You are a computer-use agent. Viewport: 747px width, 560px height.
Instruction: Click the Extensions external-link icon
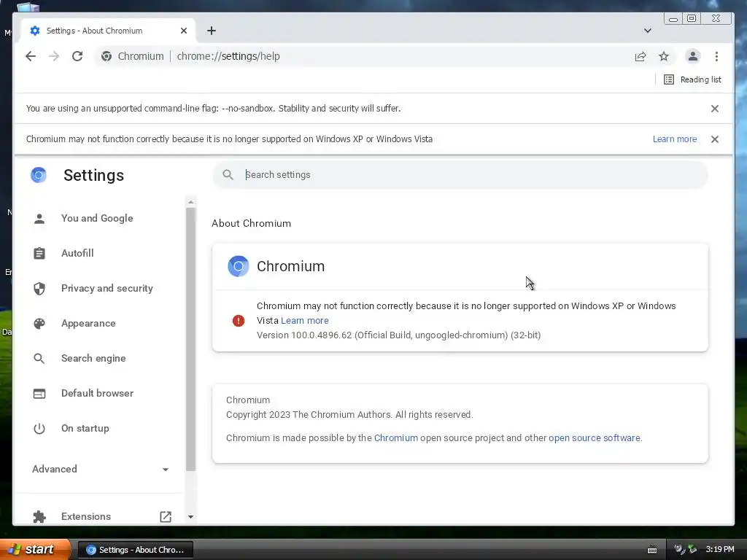(166, 517)
